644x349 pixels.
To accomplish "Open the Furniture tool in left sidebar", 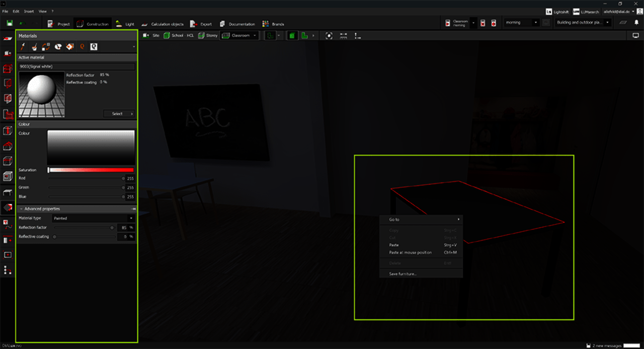I will coord(7,192).
